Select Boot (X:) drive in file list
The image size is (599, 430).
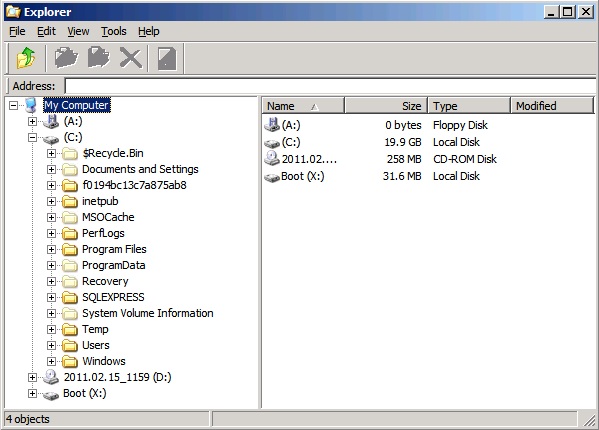pos(295,176)
